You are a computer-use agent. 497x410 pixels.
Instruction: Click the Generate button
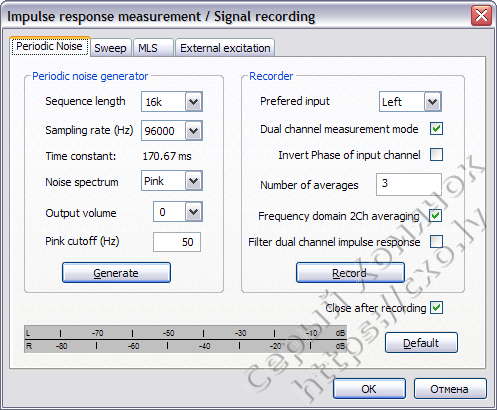[x=116, y=273]
